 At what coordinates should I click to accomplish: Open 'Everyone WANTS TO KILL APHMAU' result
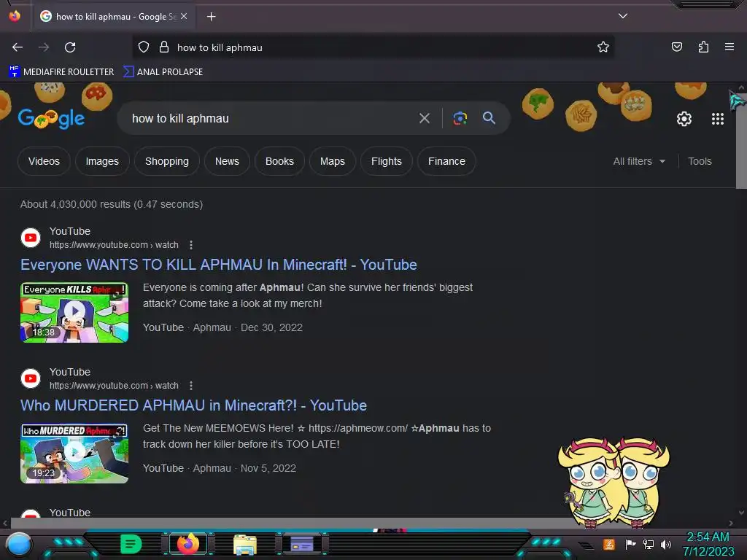click(x=219, y=265)
